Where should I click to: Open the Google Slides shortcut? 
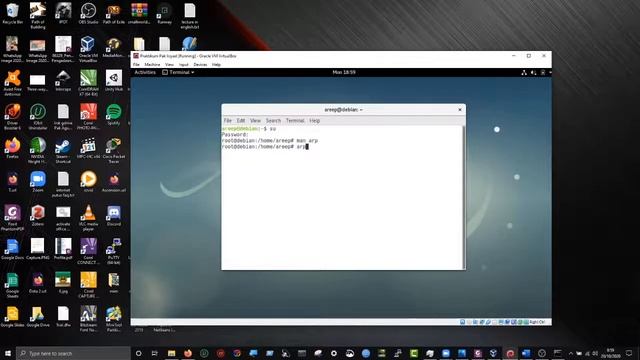point(13,317)
